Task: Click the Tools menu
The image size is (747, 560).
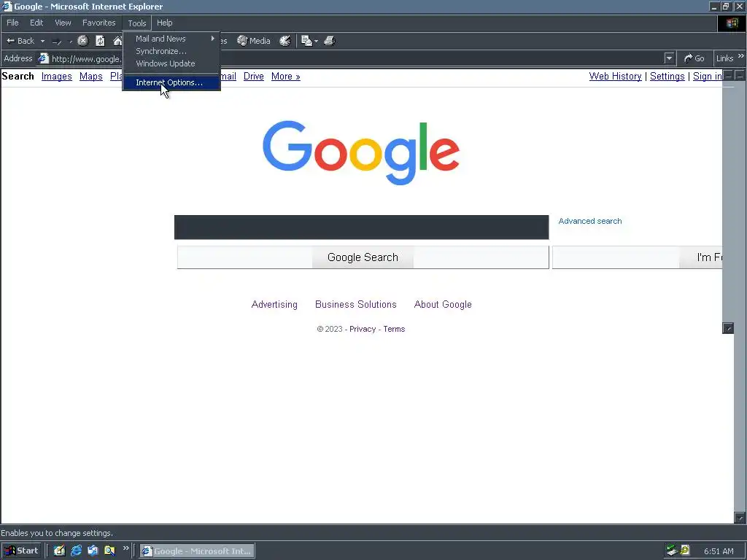Action: [x=136, y=23]
